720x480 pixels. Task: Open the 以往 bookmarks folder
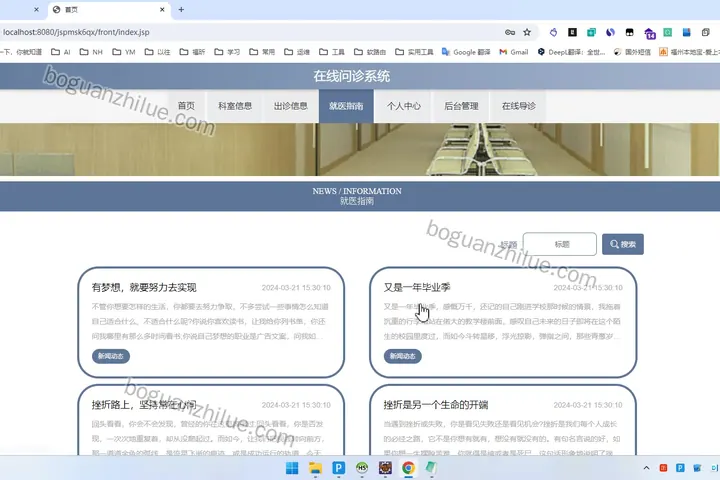pos(157,52)
